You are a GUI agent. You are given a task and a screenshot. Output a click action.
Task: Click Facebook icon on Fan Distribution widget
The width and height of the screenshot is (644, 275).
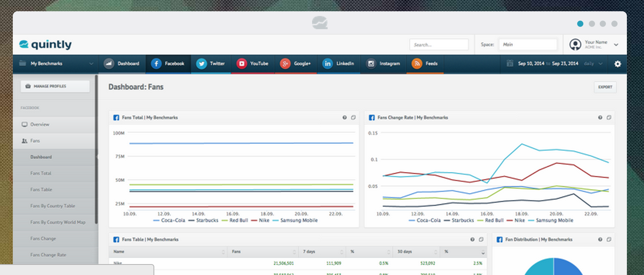pos(500,240)
